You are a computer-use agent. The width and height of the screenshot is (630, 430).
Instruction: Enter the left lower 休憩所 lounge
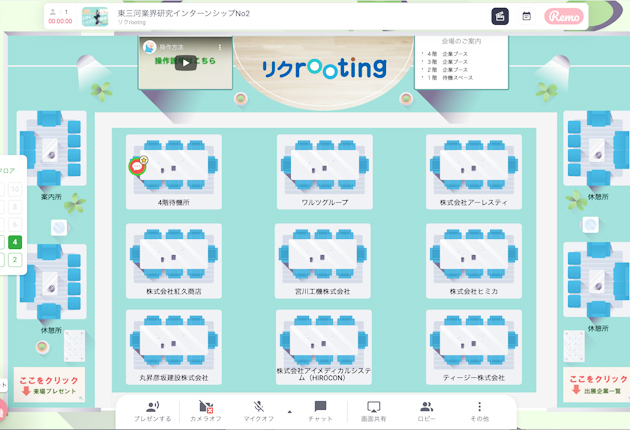51,281
